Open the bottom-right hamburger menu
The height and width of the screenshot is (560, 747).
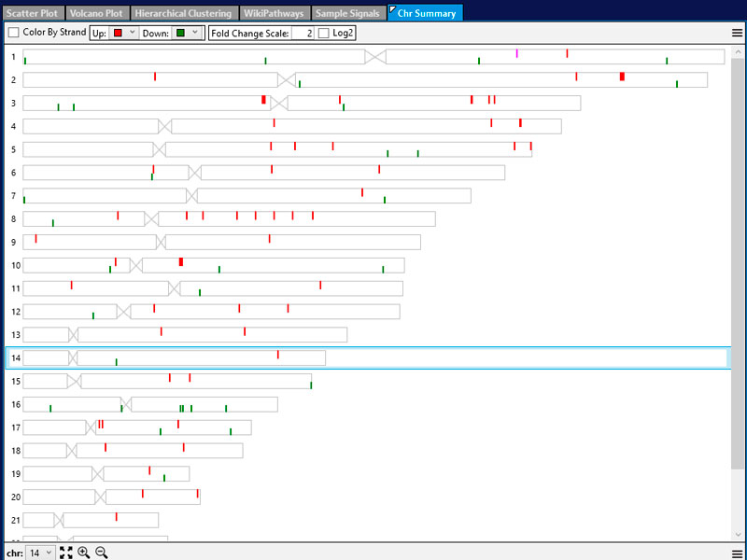point(738,553)
